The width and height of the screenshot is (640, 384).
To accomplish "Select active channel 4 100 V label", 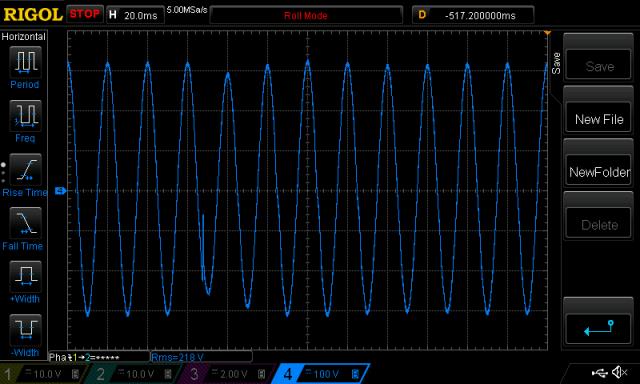I will point(321,374).
